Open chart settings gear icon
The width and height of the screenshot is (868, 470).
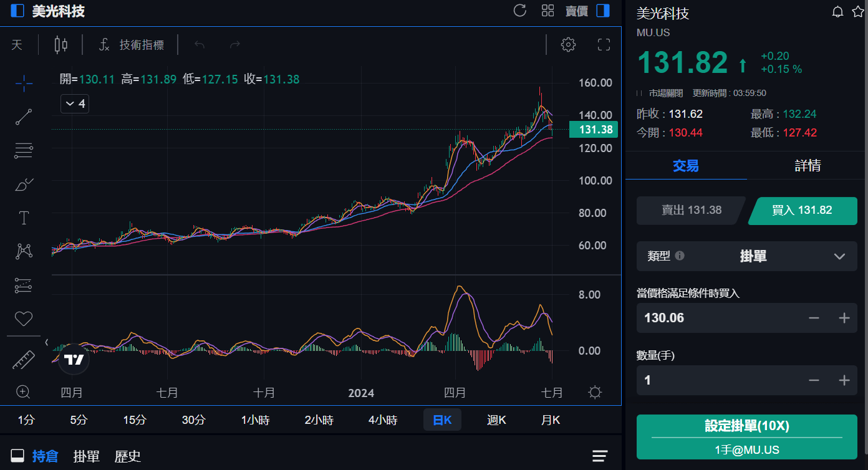pos(567,44)
